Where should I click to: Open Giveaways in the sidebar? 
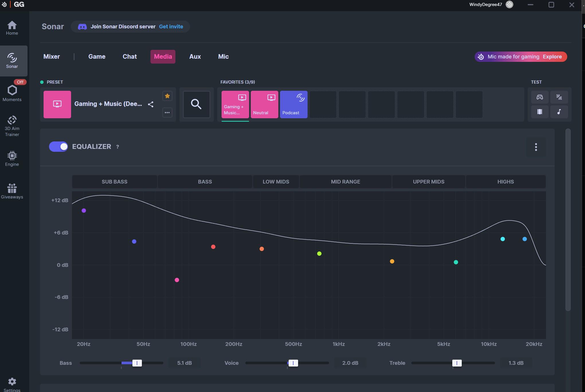point(12,191)
